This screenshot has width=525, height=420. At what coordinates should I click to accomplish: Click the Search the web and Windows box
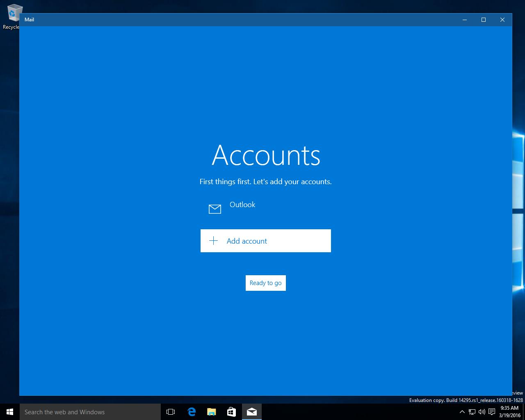point(90,412)
